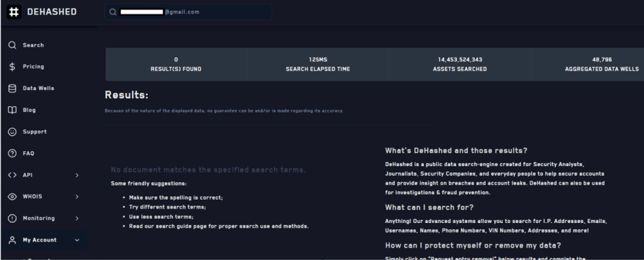644x260 pixels.
Task: Expand the WHOIS submenu arrow
Action: [77, 196]
